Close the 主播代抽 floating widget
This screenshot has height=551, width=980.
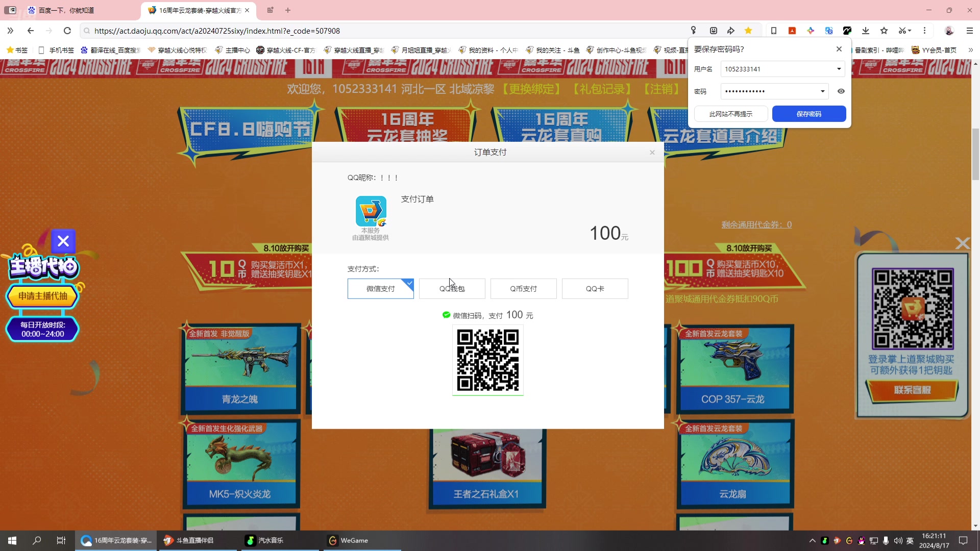click(x=63, y=241)
